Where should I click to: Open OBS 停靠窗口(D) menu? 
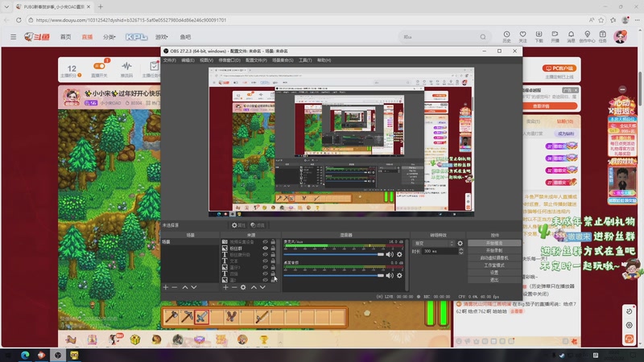point(229,60)
